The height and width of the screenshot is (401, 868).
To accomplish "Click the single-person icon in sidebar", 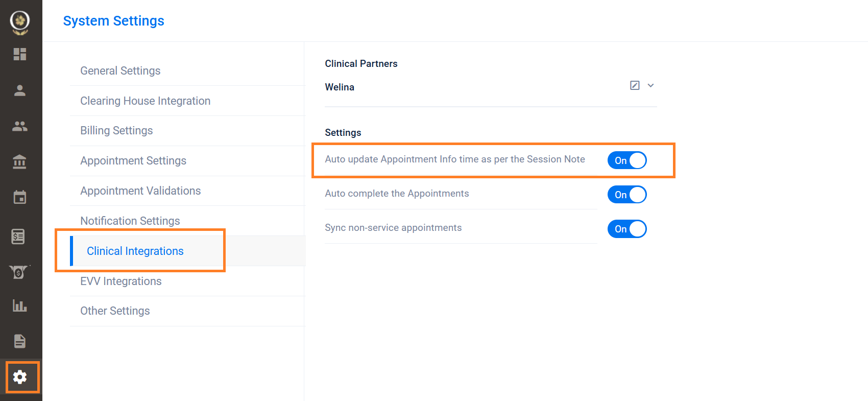I will (20, 90).
